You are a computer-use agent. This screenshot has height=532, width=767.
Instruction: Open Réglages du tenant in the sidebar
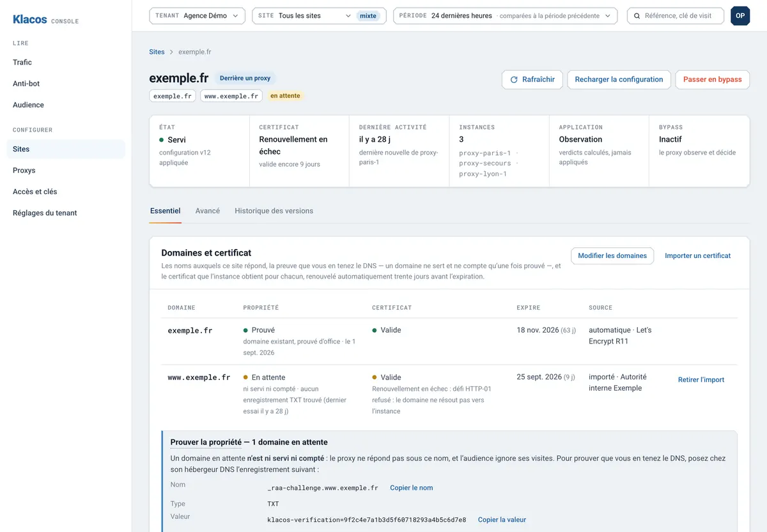[x=66, y=213]
